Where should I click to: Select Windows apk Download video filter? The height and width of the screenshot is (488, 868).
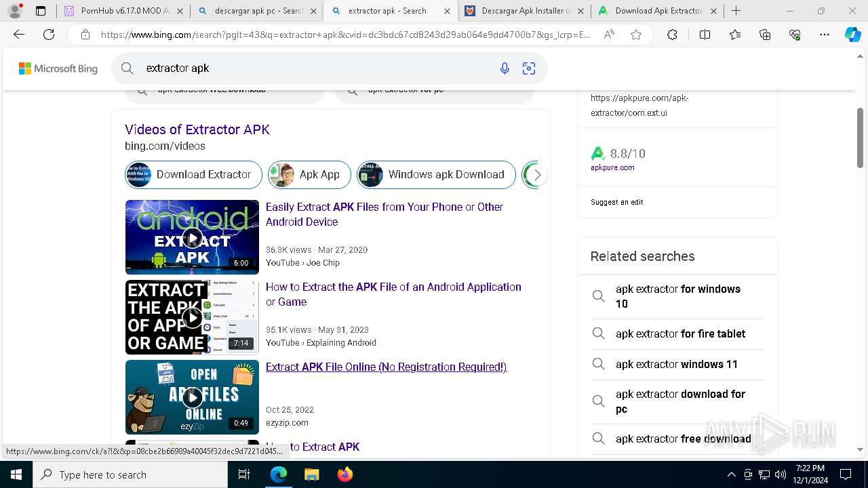436,175
